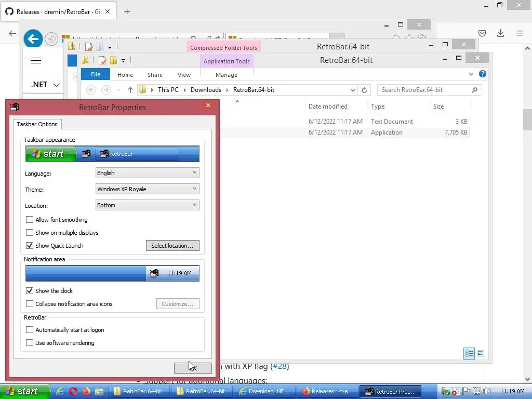Launch Opera from the Quick Launch bar
The width and height of the screenshot is (532, 399).
point(73,391)
